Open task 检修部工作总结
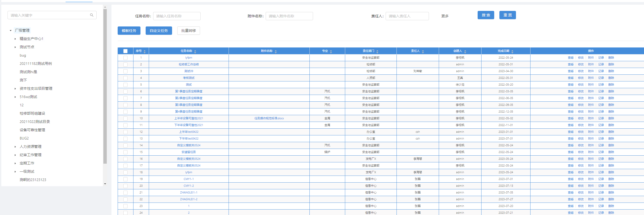Screen dimensions: 644x215 [x=189, y=64]
